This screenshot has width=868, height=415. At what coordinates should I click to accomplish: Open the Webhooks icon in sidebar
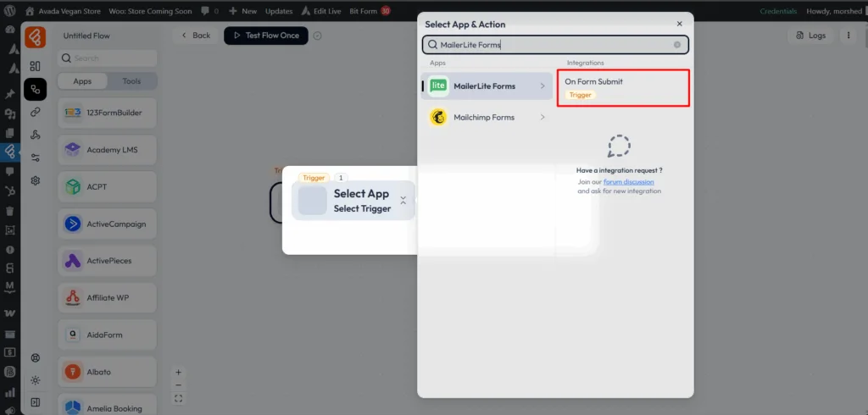pyautogui.click(x=36, y=135)
